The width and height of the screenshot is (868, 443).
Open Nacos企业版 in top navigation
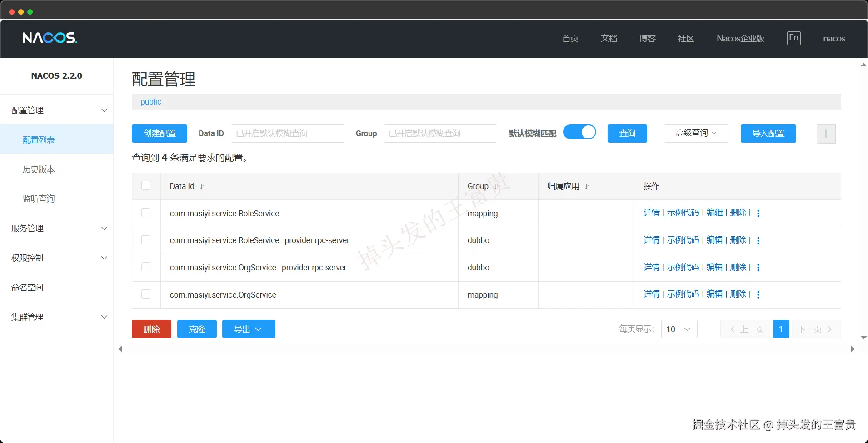click(740, 39)
